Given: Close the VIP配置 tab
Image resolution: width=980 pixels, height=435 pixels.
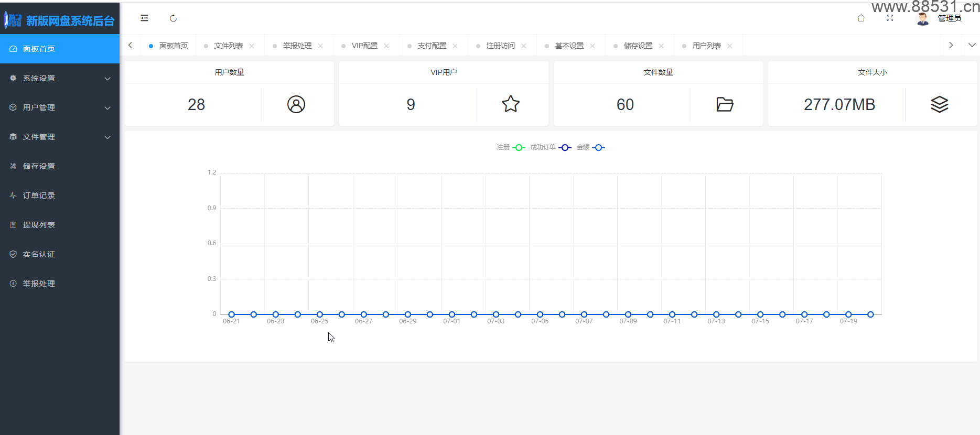Looking at the screenshot, I should (386, 46).
